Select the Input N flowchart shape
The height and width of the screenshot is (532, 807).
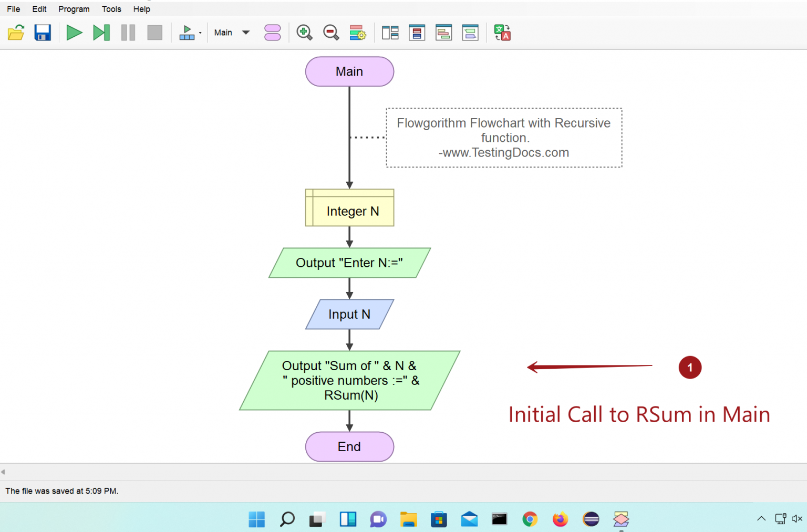click(x=350, y=314)
